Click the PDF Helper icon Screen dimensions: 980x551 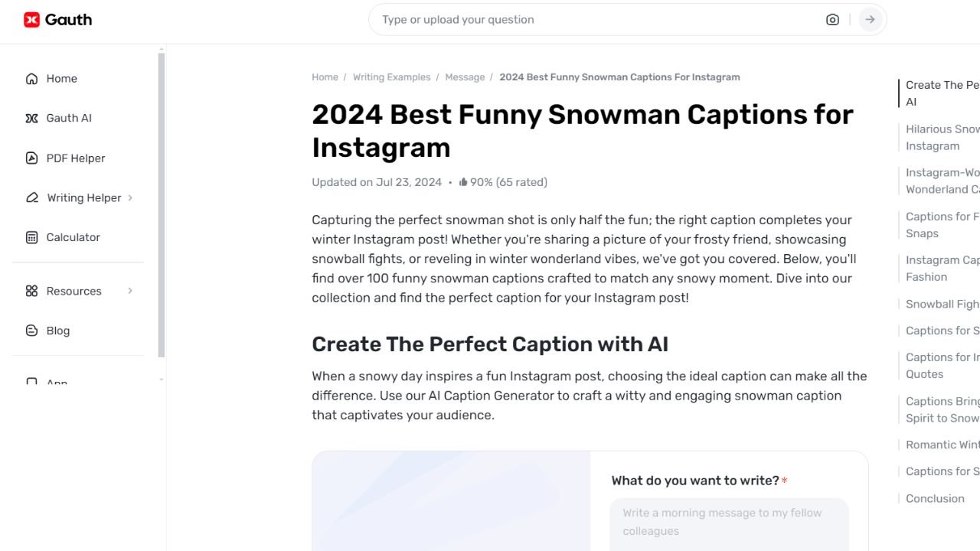coord(31,158)
